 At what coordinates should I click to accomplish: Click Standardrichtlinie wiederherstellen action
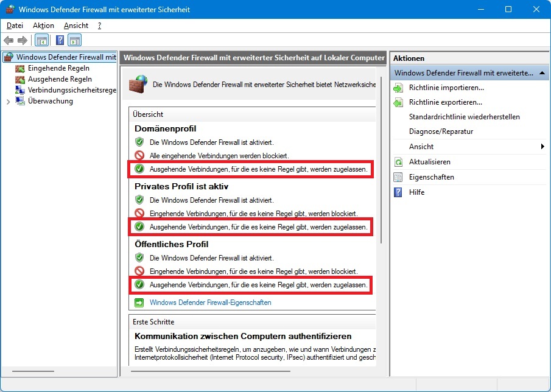[x=464, y=117]
